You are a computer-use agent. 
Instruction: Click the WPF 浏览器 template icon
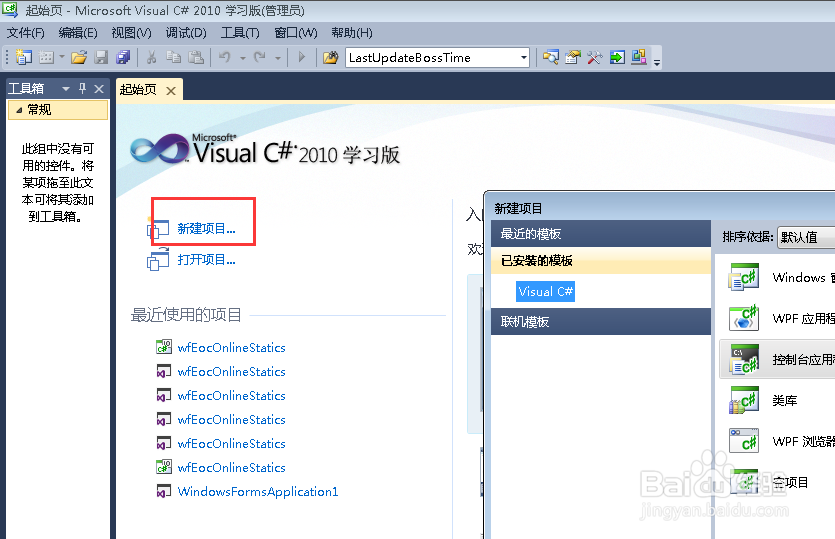[x=744, y=442]
